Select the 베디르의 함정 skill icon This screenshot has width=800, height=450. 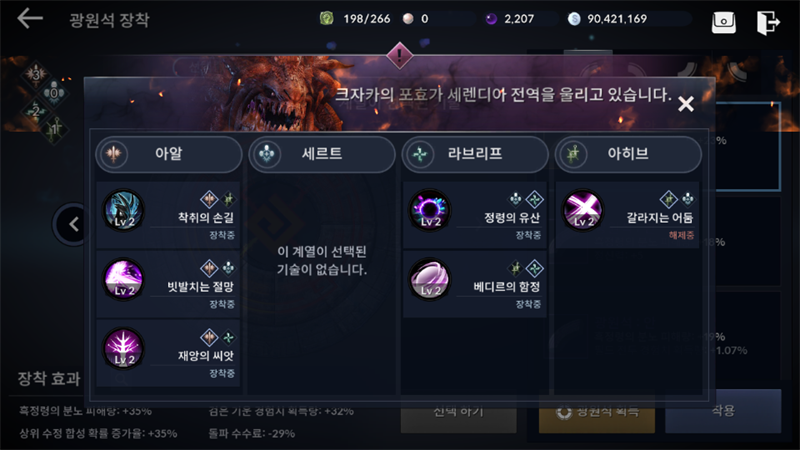(430, 280)
